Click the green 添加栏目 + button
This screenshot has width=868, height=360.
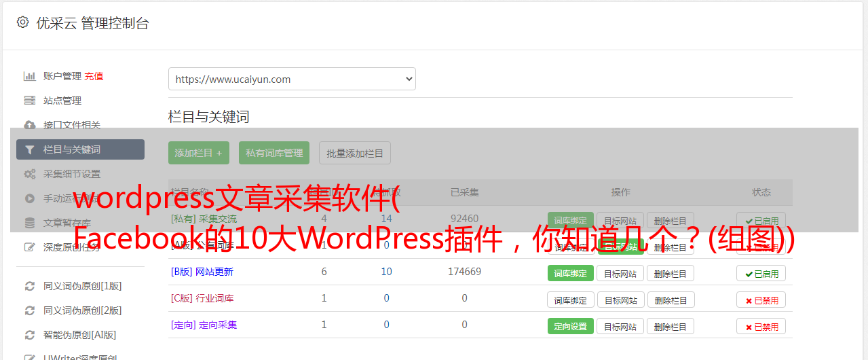tap(199, 153)
